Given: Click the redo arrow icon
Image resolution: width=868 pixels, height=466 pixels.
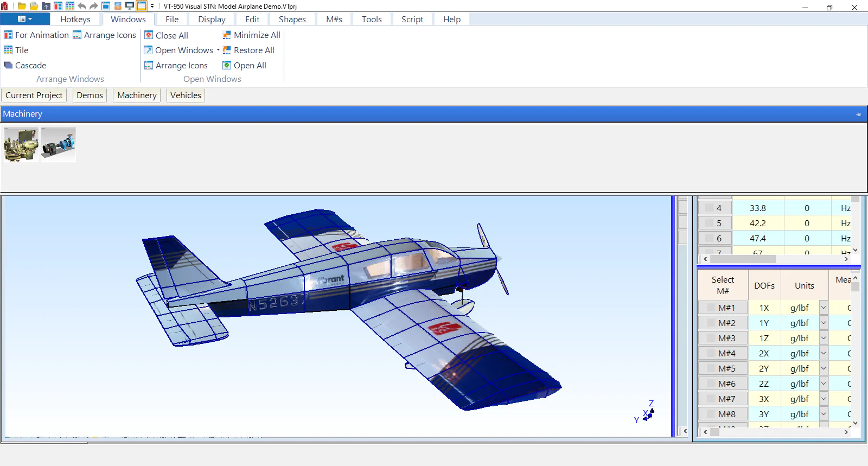Looking at the screenshot, I should (94, 6).
